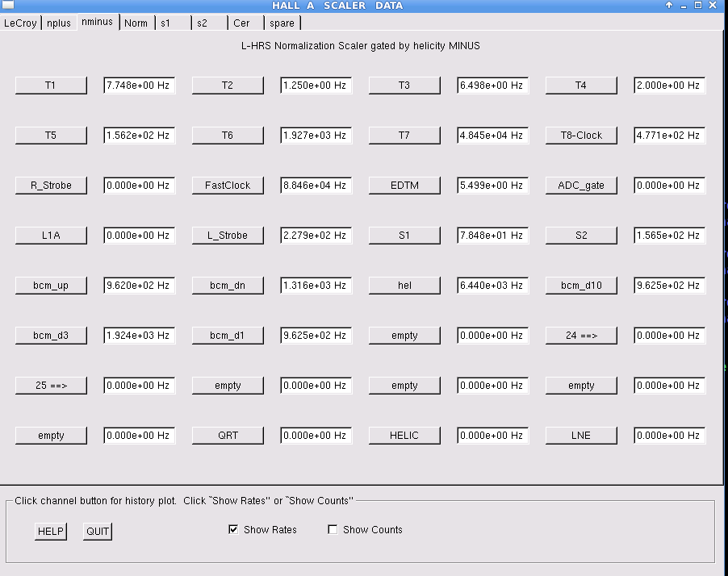Click the T4 value 2.000e+00 Hz
The width and height of the screenshot is (728, 576).
(x=670, y=86)
